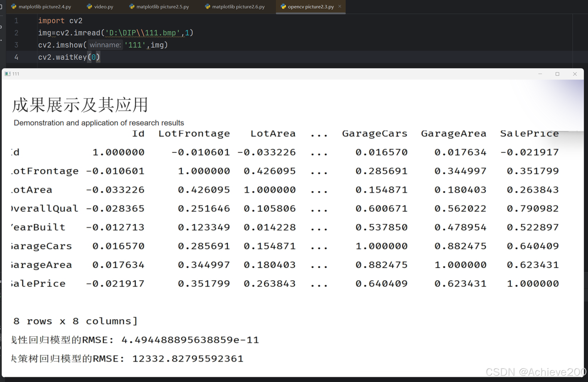Activate the matplotlib picture2.6.py tab
Screen dimensions: 588x382
[x=238, y=7]
